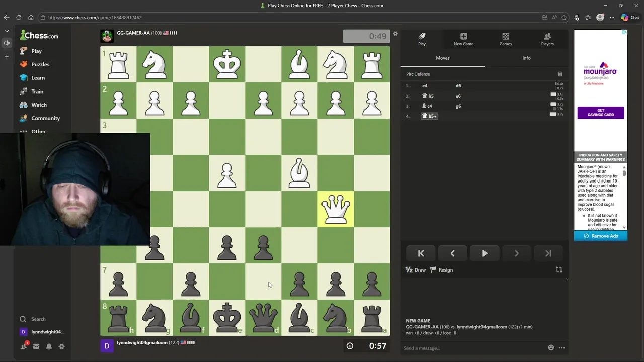Screen dimensions: 644x362
Task: Click the chat message input field
Action: [x=473, y=348]
